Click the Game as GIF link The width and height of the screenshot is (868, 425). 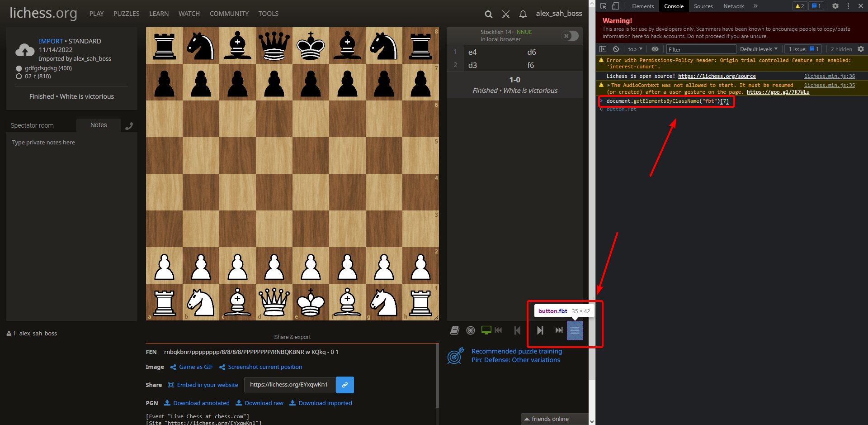pos(192,367)
